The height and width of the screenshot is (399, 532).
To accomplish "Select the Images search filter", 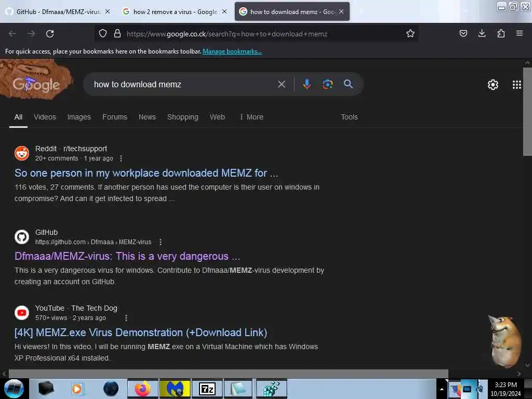I will 79,117.
